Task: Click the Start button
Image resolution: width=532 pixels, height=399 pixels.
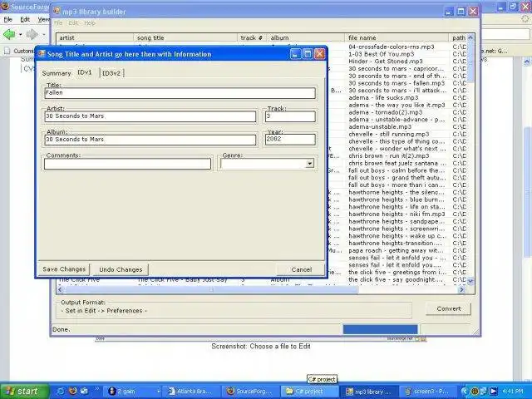Action: coord(24,392)
